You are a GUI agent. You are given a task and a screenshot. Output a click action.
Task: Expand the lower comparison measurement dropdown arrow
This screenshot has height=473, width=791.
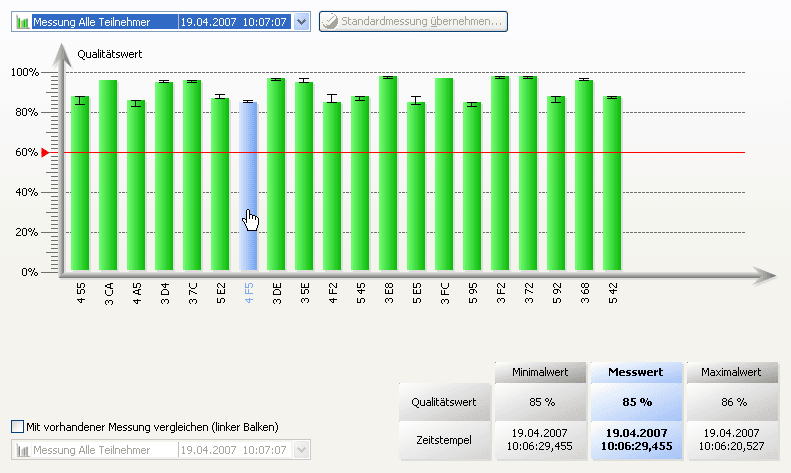pyautogui.click(x=303, y=450)
